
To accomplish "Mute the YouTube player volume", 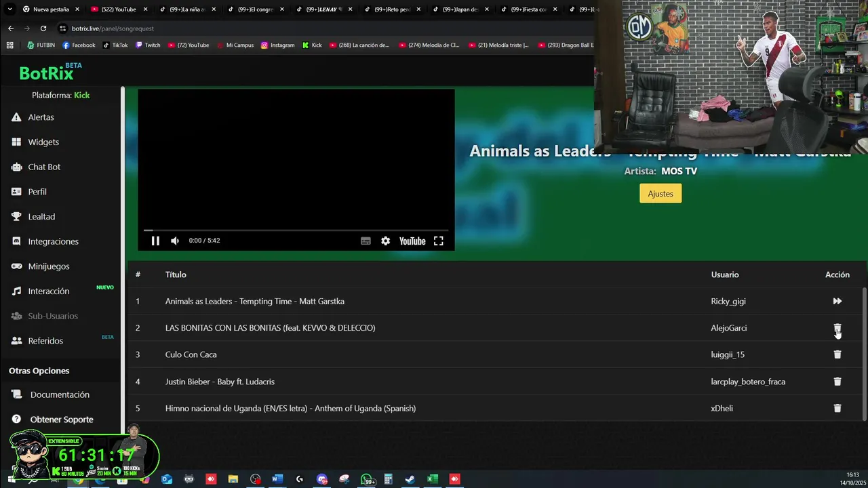I will [x=175, y=241].
